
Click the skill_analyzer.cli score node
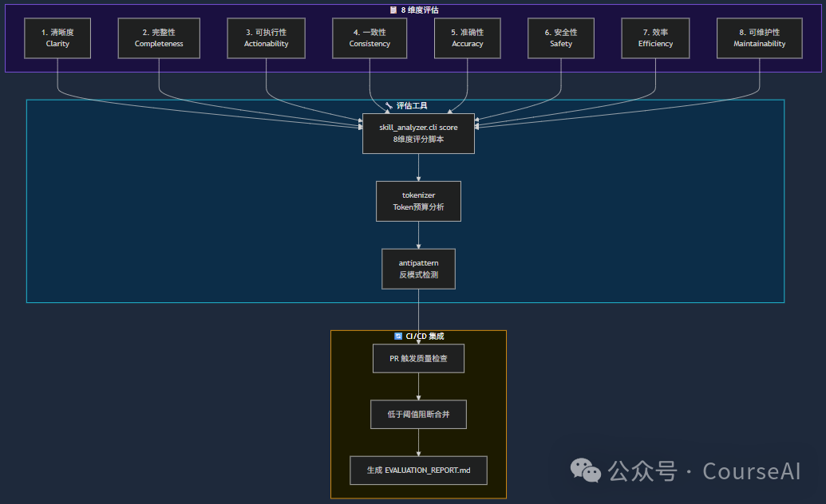pos(418,133)
